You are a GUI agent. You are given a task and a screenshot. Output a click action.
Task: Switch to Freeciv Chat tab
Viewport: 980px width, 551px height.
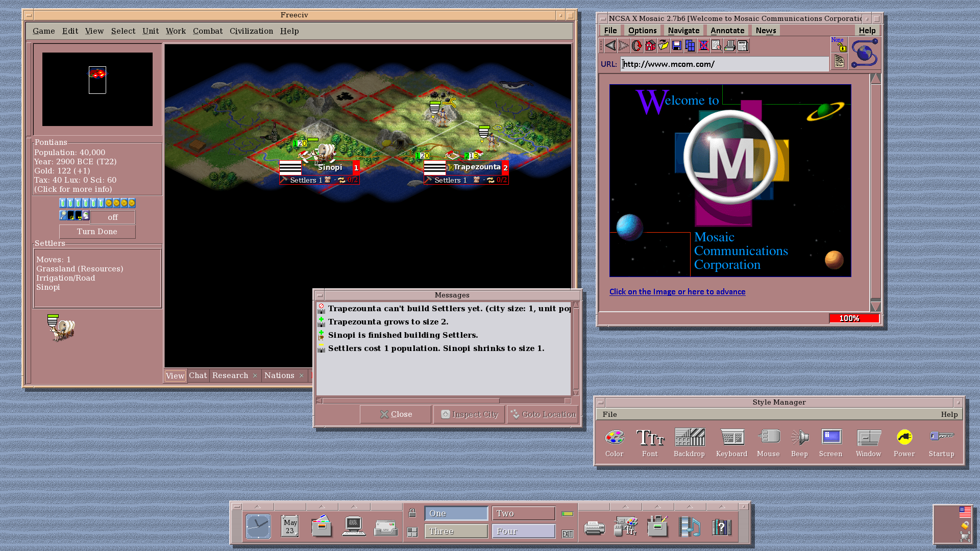coord(198,375)
